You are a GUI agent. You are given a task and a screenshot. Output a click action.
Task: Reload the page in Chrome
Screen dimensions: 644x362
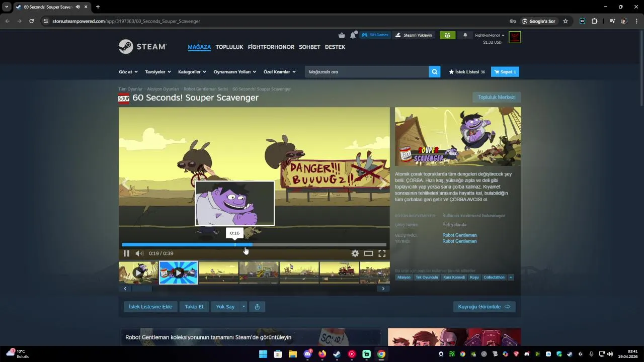[31, 21]
